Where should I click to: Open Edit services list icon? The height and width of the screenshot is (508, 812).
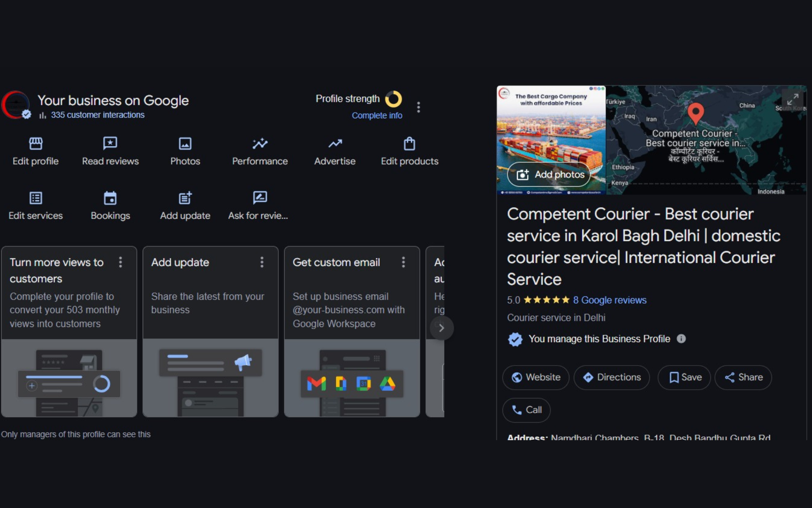pos(36,198)
